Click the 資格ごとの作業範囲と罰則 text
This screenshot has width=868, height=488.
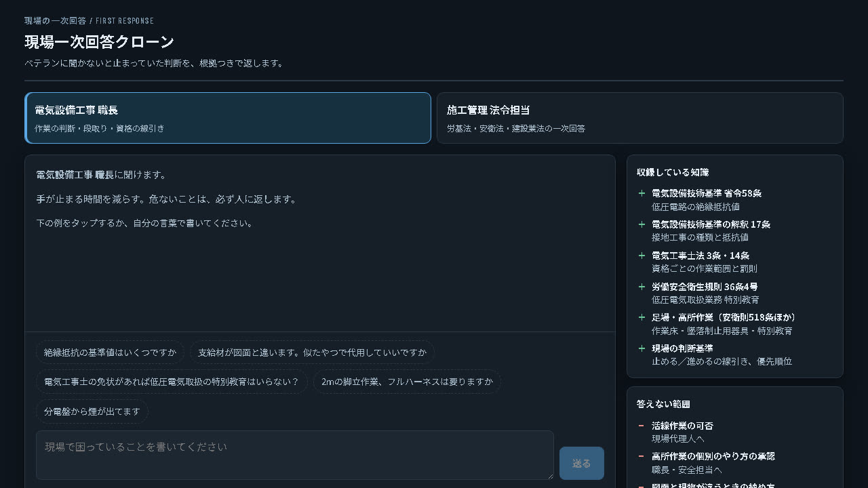coord(705,268)
